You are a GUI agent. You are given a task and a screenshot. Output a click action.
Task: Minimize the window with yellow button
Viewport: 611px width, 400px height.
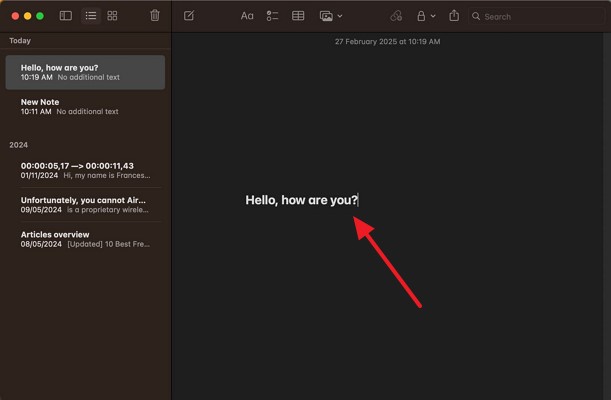[x=28, y=16]
